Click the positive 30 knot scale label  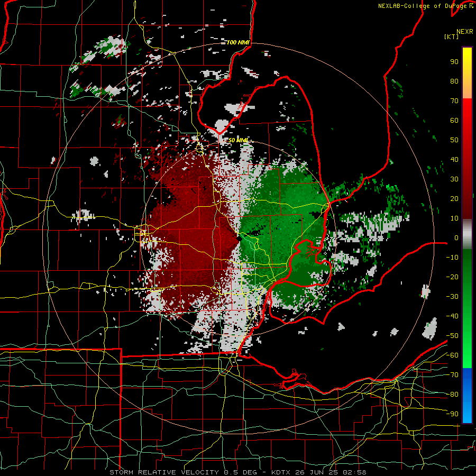454,179
